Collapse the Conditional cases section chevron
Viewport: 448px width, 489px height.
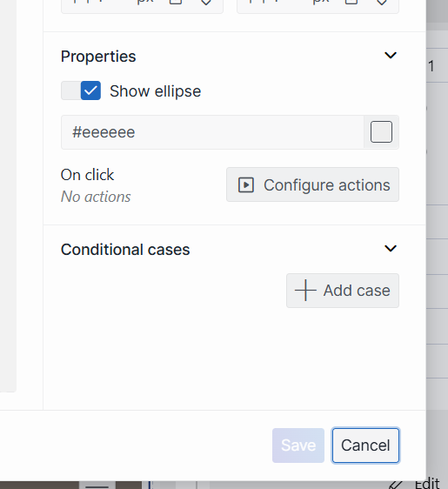point(391,249)
